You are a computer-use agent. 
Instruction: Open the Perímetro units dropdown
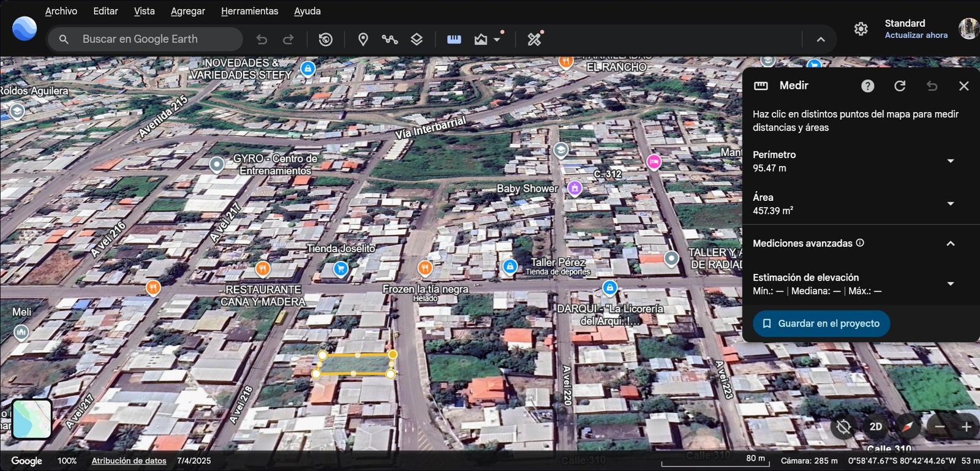pos(951,161)
